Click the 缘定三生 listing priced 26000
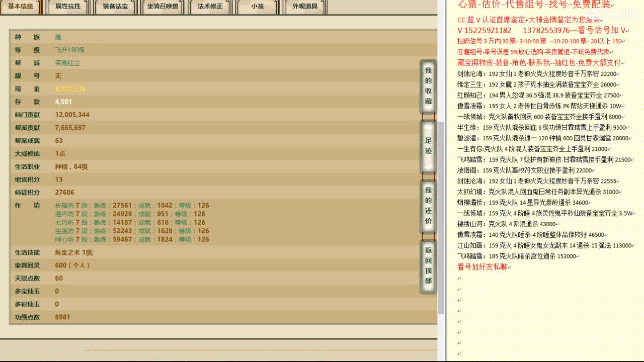The image size is (644, 362). point(537,84)
